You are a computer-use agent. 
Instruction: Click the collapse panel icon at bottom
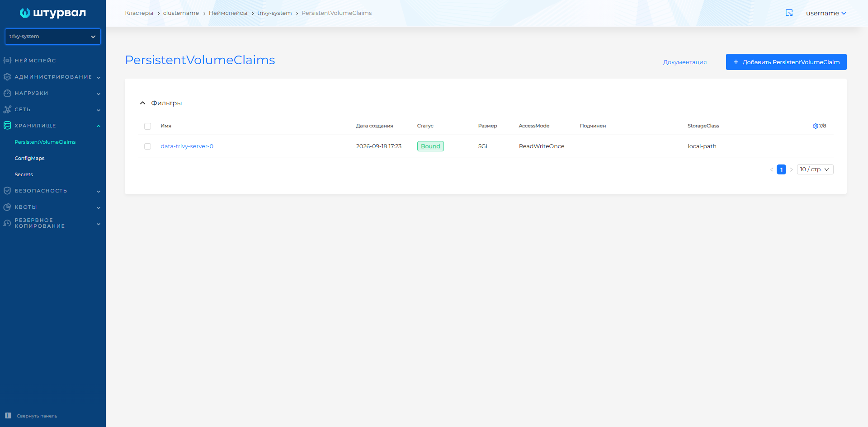click(x=8, y=416)
